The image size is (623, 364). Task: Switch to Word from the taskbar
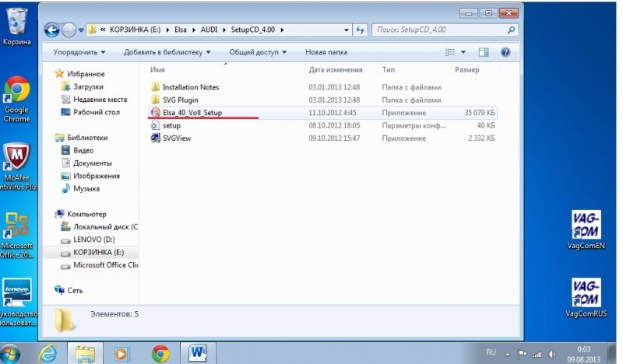(198, 352)
